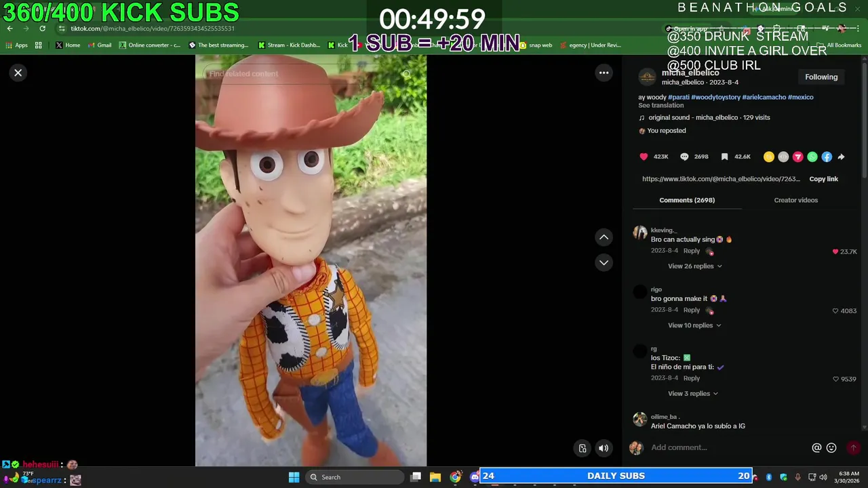The width and height of the screenshot is (868, 488).
Task: Click the red post comment arrow button
Action: (x=853, y=447)
